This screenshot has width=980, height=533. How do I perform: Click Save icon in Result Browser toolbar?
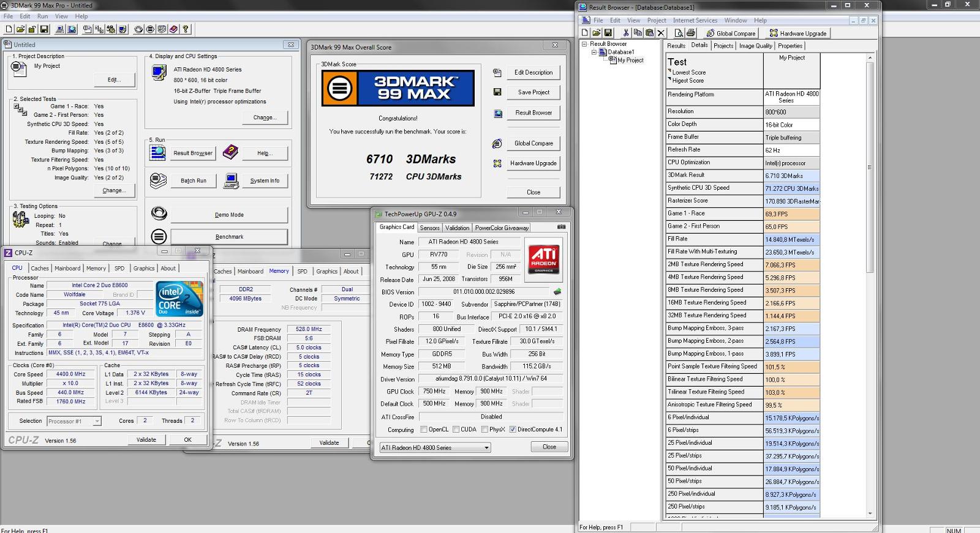pyautogui.click(x=608, y=32)
